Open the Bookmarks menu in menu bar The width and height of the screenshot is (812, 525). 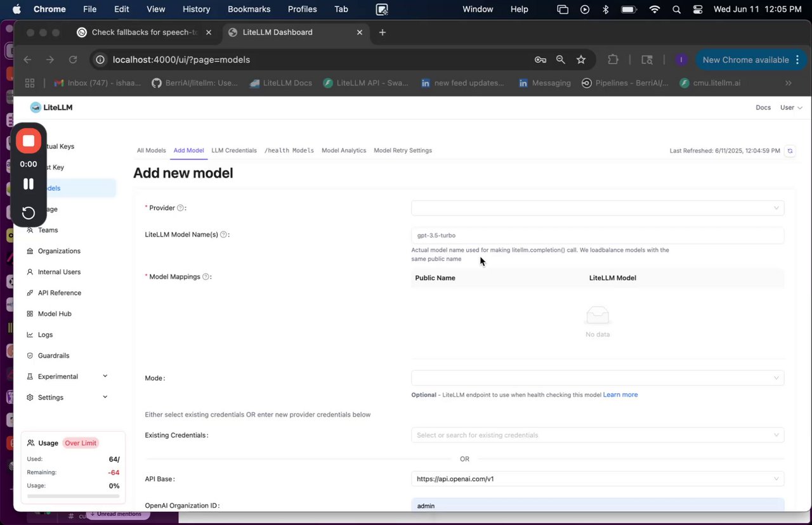[249, 10]
